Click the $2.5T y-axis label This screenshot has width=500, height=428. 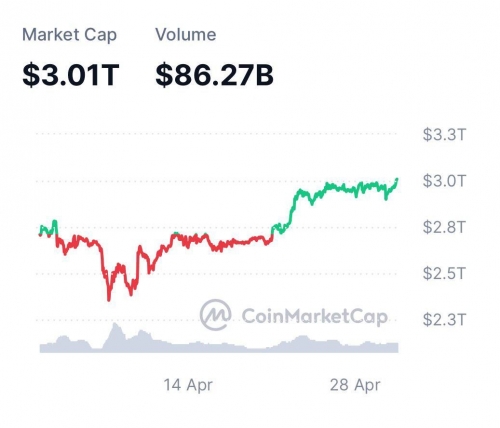[x=444, y=274]
